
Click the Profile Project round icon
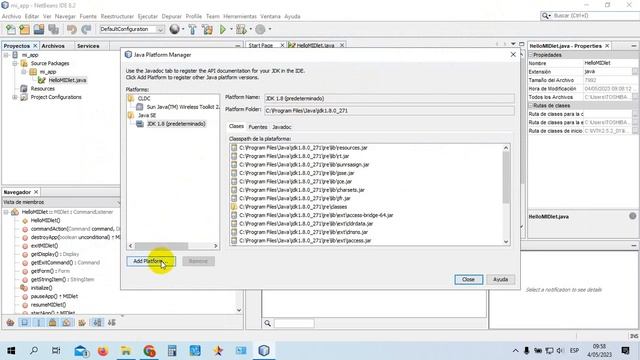pyautogui.click(x=260, y=29)
